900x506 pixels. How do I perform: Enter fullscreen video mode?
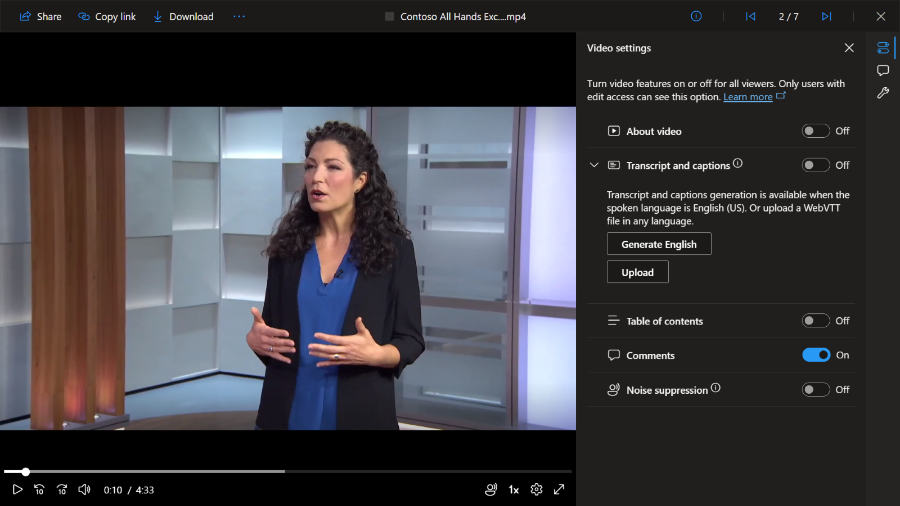point(559,489)
